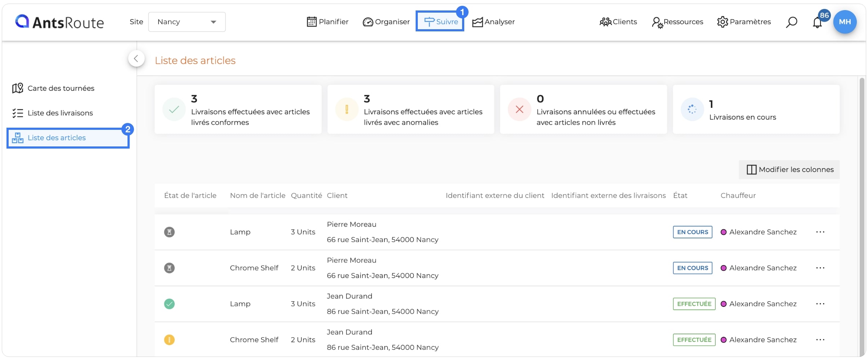Click yellow warning icon for Jean Durand Chrome Shelf
This screenshot has width=868, height=361.
[169, 340]
